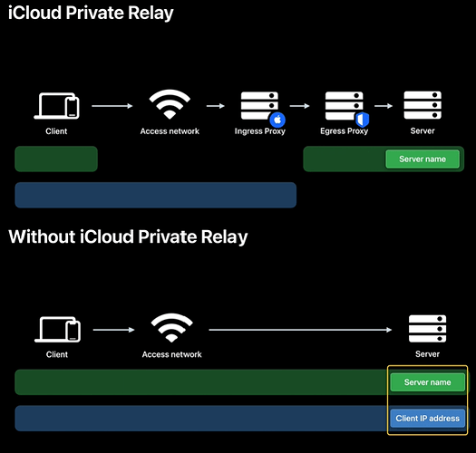Click the Client device icon in bottom diagram
Viewport: 476px width, 453px height.
57,330
